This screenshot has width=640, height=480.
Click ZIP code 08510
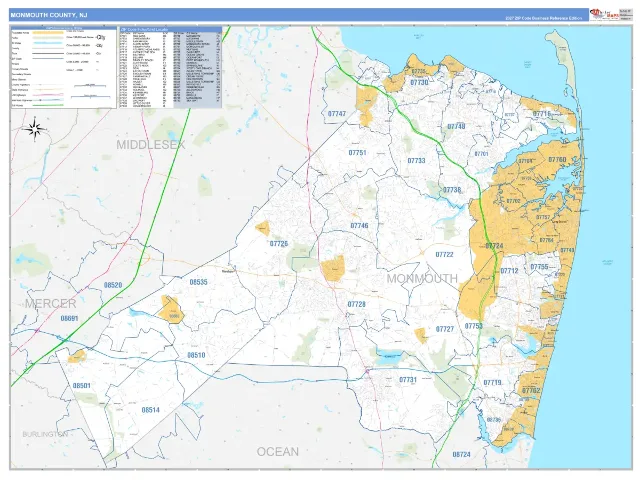coord(196,356)
